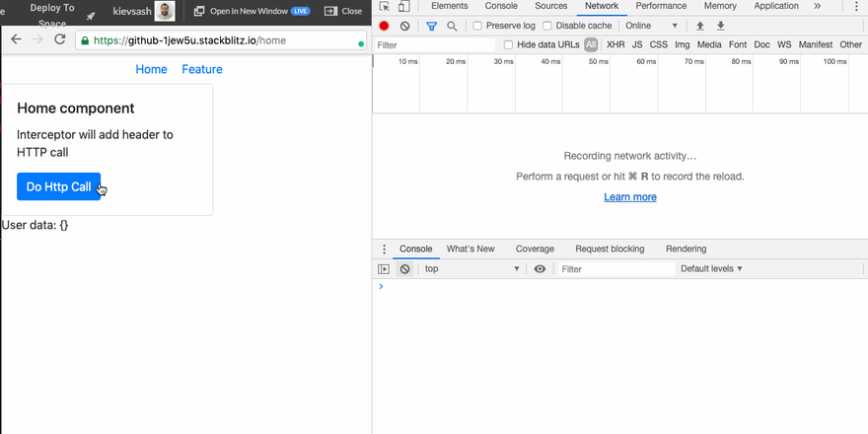Select the inspect element cursor icon

[385, 6]
